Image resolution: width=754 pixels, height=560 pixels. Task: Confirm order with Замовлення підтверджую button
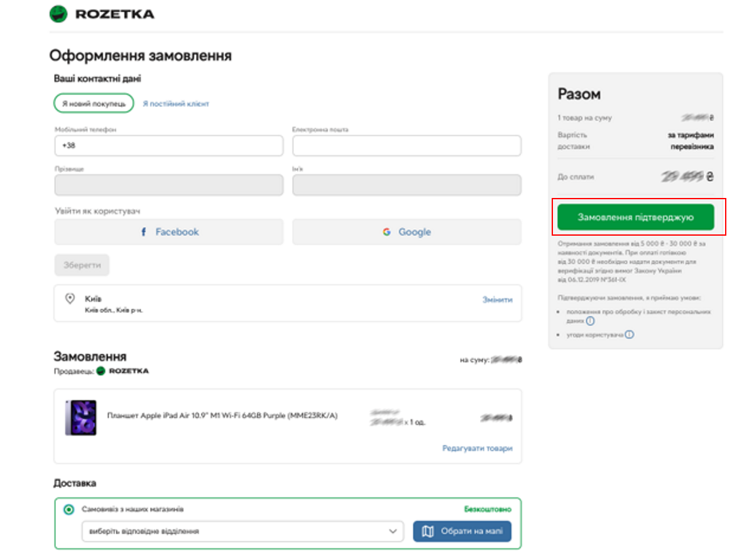click(636, 217)
